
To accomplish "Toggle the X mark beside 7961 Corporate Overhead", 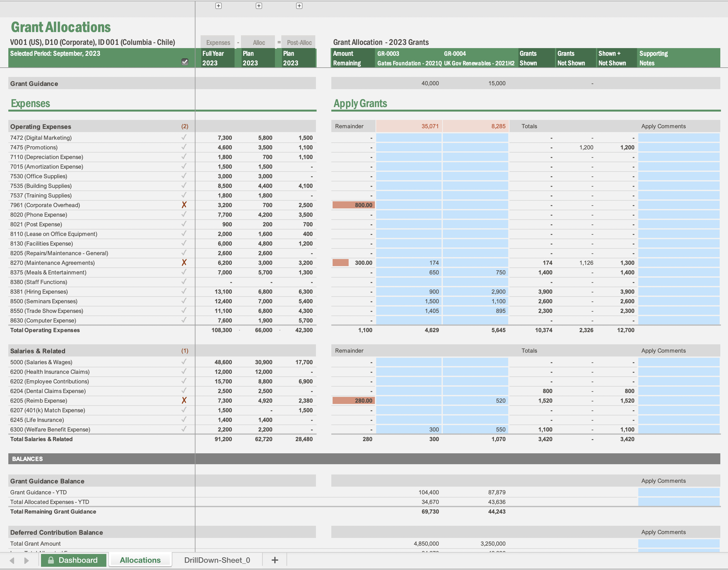I will point(184,205).
